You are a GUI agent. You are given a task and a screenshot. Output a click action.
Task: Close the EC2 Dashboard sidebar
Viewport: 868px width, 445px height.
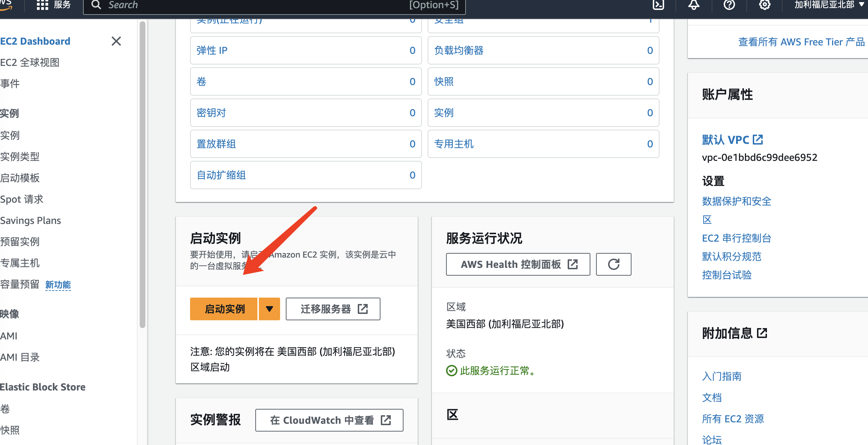[116, 41]
